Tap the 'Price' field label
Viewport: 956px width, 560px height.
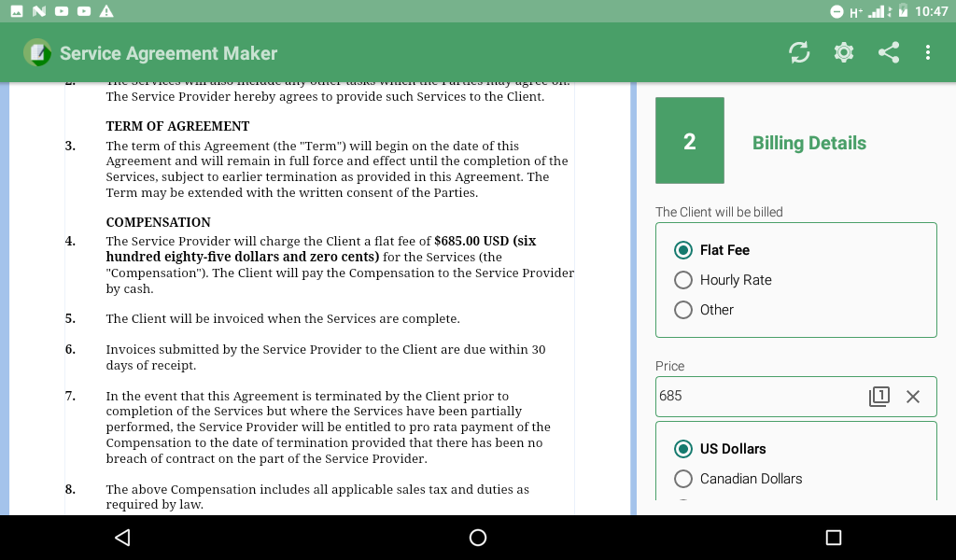point(669,366)
